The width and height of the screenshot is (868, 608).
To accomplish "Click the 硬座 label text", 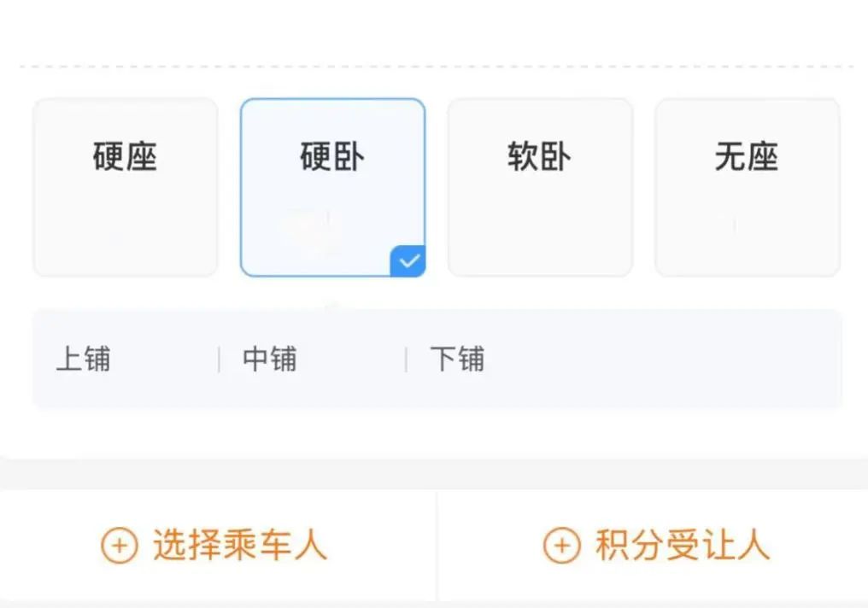I will coord(126,158).
